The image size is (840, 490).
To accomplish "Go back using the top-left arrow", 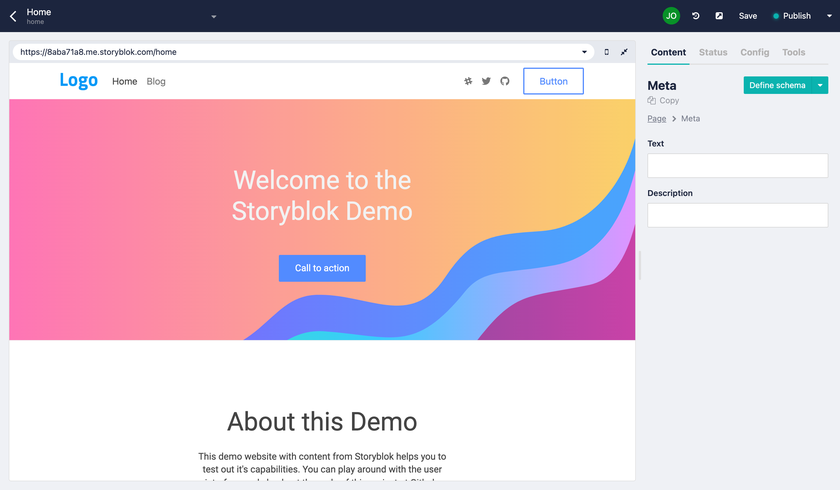I will pos(13,16).
